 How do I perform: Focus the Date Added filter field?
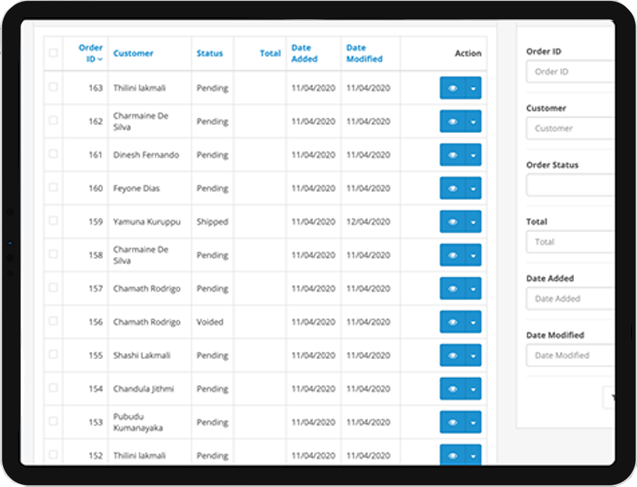[570, 298]
